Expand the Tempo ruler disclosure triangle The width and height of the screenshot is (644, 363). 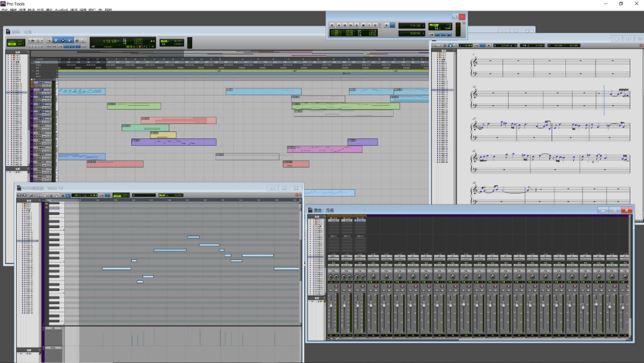coord(33,70)
